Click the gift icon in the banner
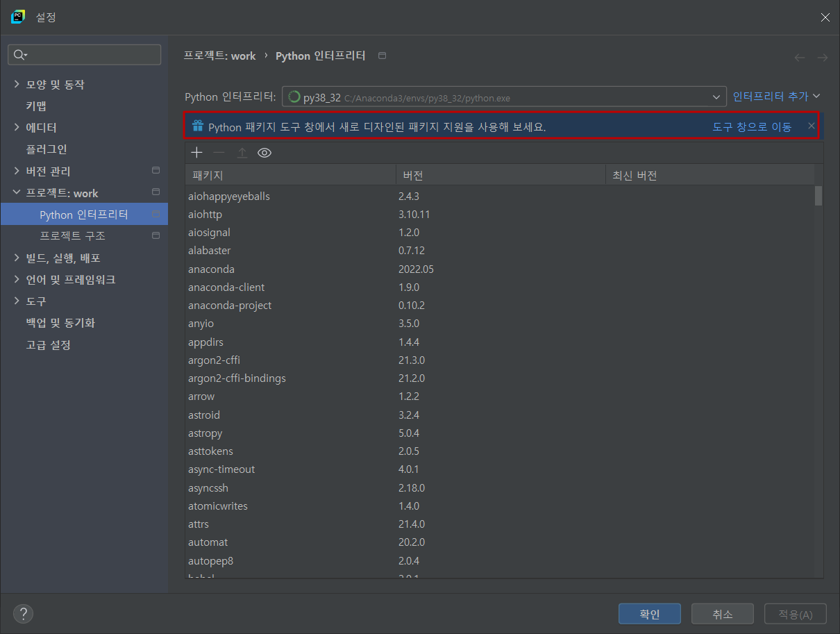The image size is (840, 634). point(198,126)
